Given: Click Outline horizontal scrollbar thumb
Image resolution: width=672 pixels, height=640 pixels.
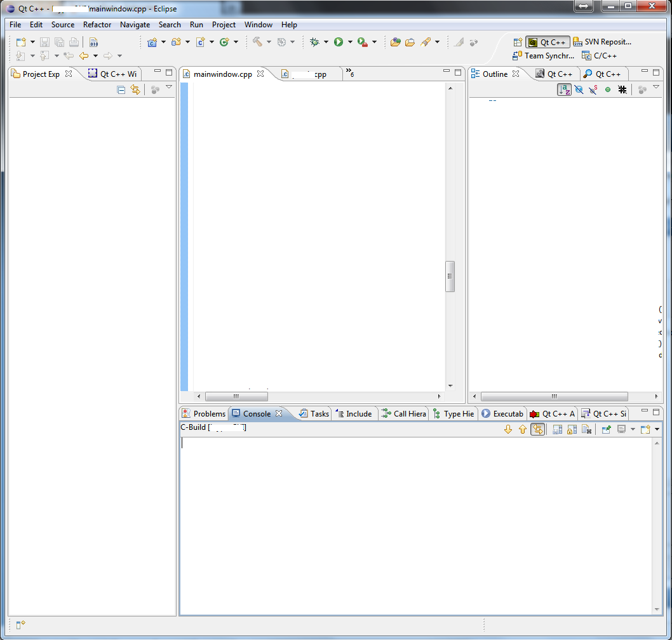Looking at the screenshot, I should (554, 396).
